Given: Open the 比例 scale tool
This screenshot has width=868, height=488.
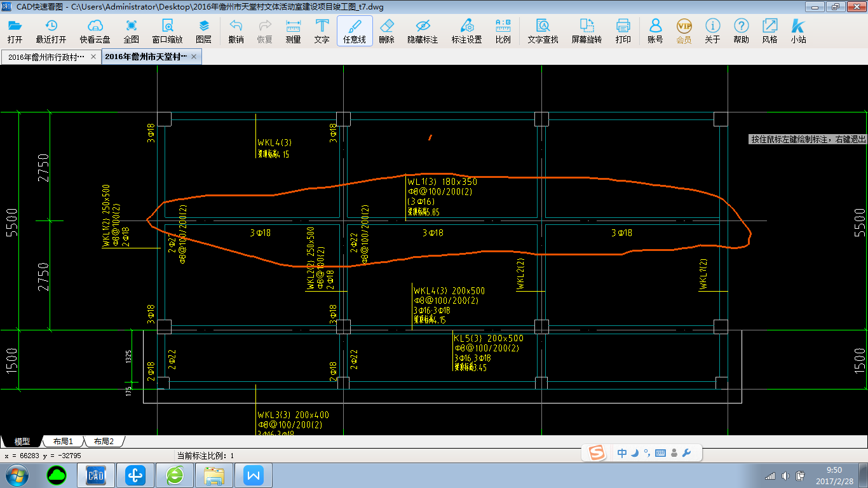Looking at the screenshot, I should (503, 31).
